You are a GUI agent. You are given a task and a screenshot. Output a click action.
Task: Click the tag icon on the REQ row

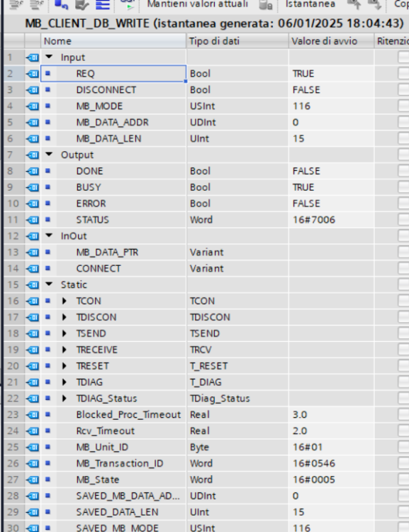(33, 74)
